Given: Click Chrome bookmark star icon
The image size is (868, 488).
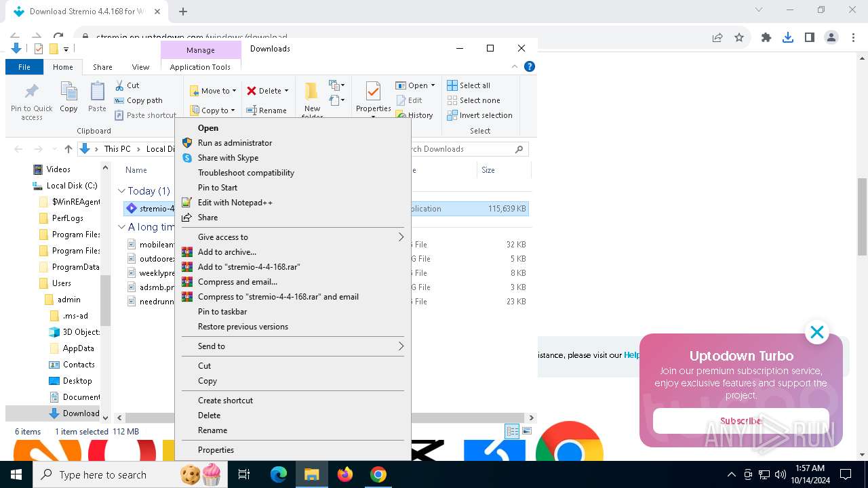Looking at the screenshot, I should point(739,38).
